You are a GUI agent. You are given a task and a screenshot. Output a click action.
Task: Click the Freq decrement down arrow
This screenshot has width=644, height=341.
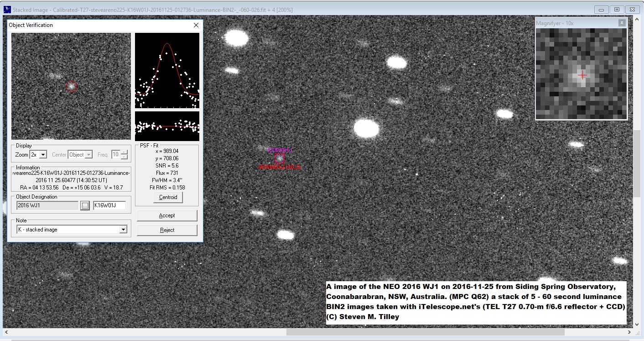coord(124,156)
